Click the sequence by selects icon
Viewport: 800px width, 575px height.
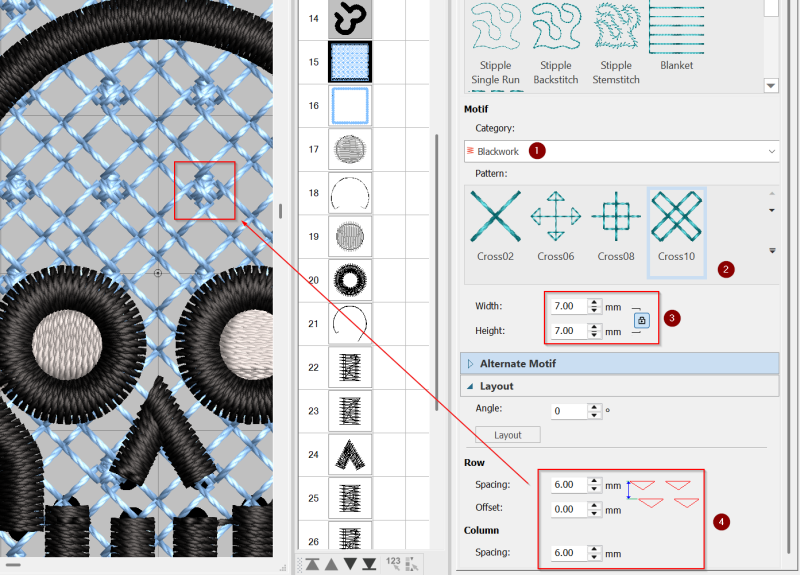[411, 563]
